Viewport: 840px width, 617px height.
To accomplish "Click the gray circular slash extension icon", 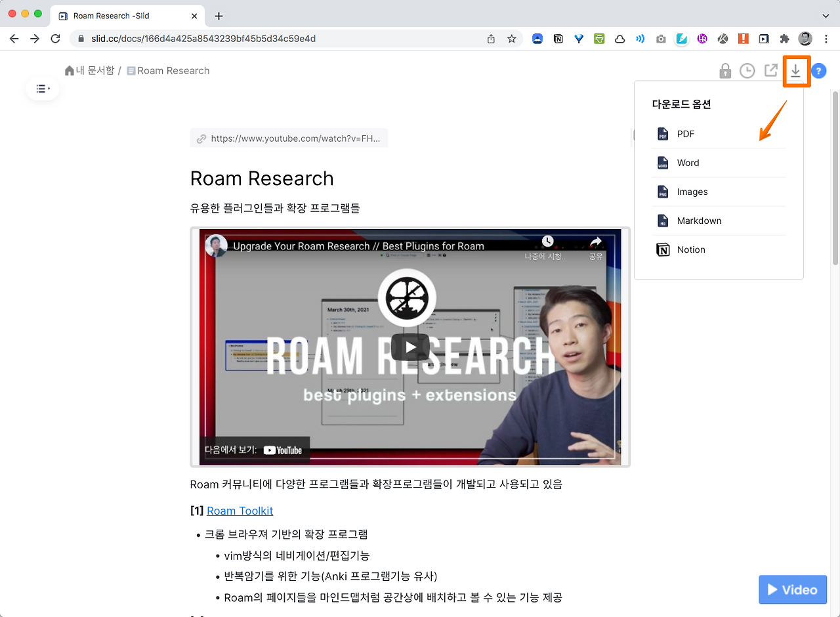I will pyautogui.click(x=723, y=39).
